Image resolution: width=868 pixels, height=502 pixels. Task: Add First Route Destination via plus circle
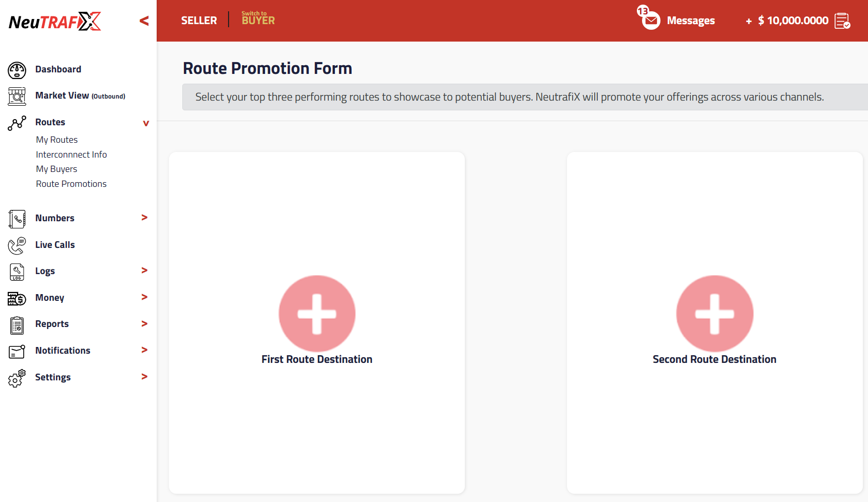pyautogui.click(x=317, y=314)
